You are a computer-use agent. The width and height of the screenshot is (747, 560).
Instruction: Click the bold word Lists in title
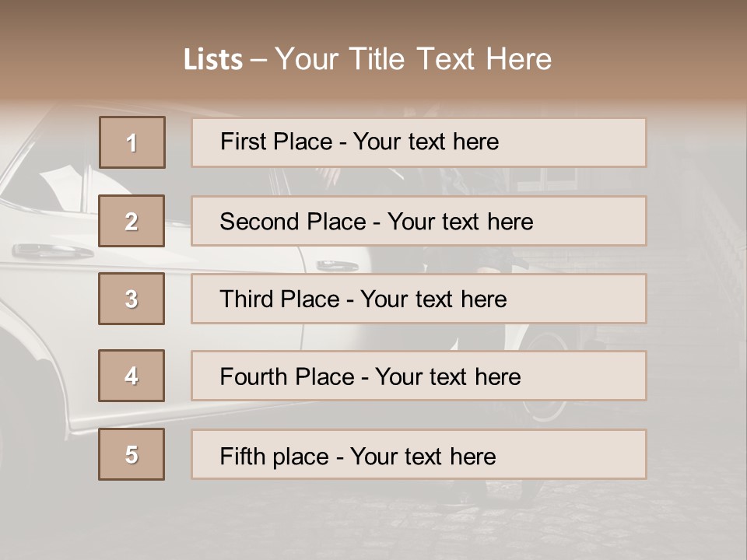[x=213, y=60]
